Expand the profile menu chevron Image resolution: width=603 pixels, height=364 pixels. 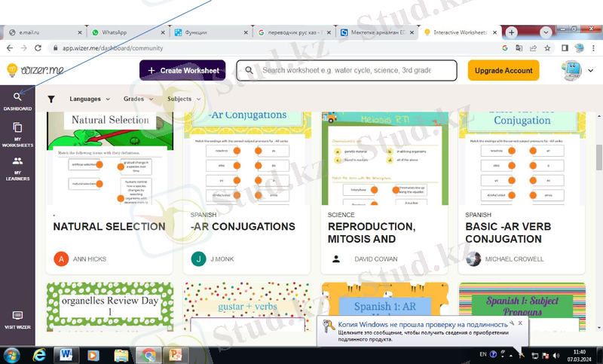click(591, 70)
